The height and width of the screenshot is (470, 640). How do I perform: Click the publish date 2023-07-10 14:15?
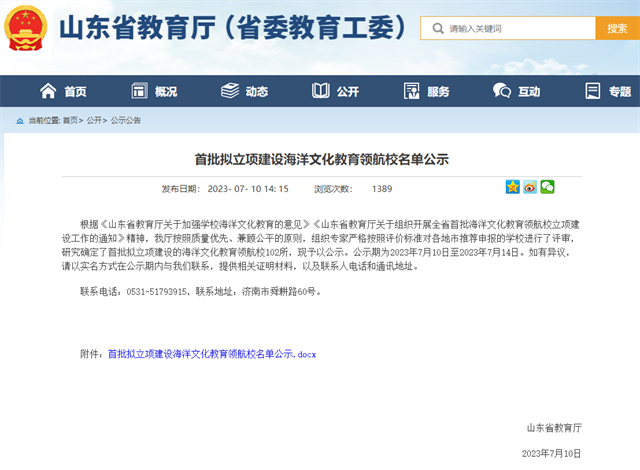coord(248,189)
